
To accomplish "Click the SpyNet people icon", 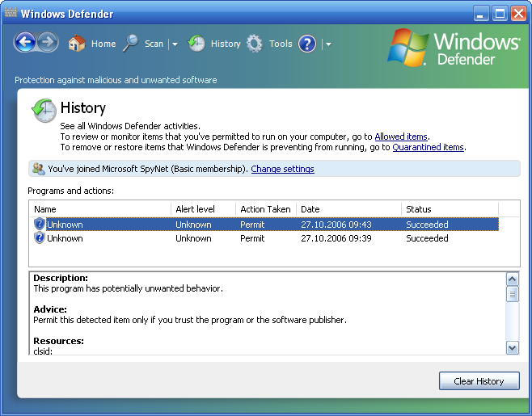I will point(38,169).
